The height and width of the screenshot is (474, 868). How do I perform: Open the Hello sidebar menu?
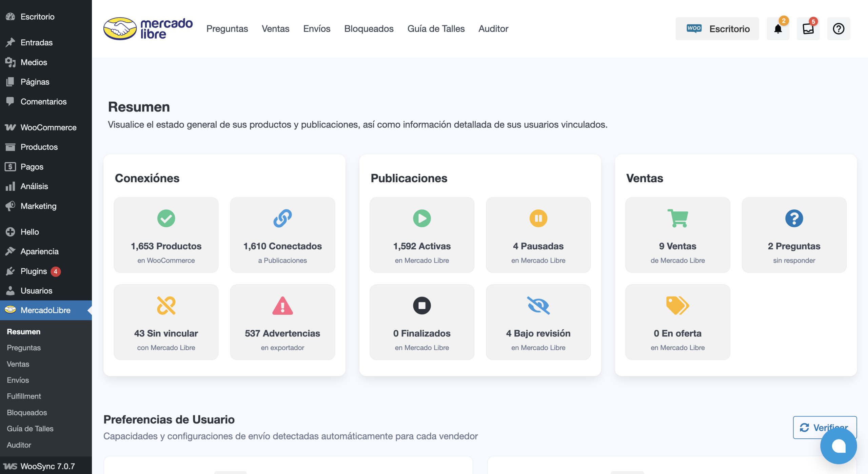click(x=46, y=232)
